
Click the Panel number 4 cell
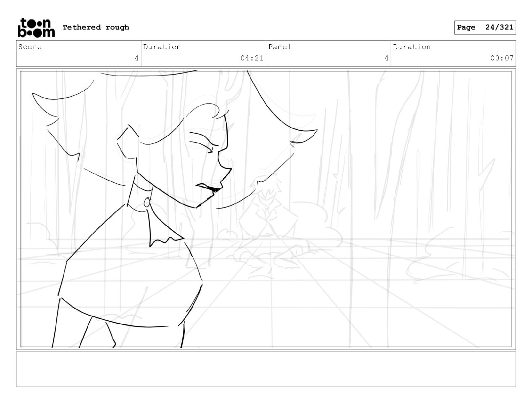click(328, 54)
